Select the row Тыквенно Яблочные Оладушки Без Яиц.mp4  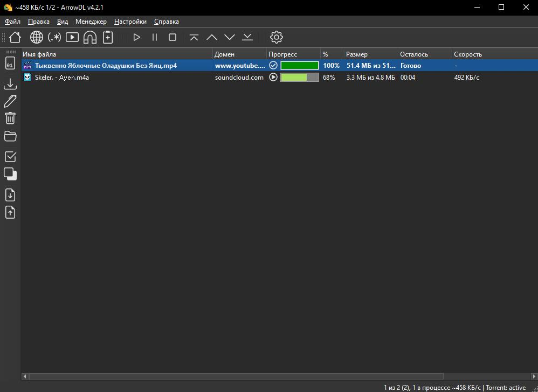(279, 66)
